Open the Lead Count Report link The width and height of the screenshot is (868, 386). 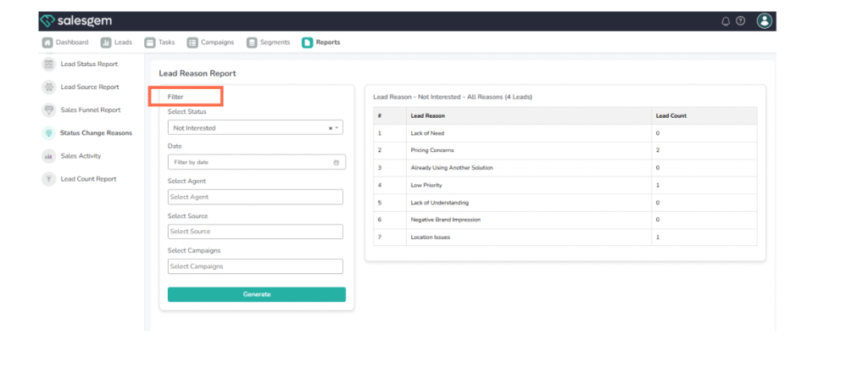click(88, 179)
